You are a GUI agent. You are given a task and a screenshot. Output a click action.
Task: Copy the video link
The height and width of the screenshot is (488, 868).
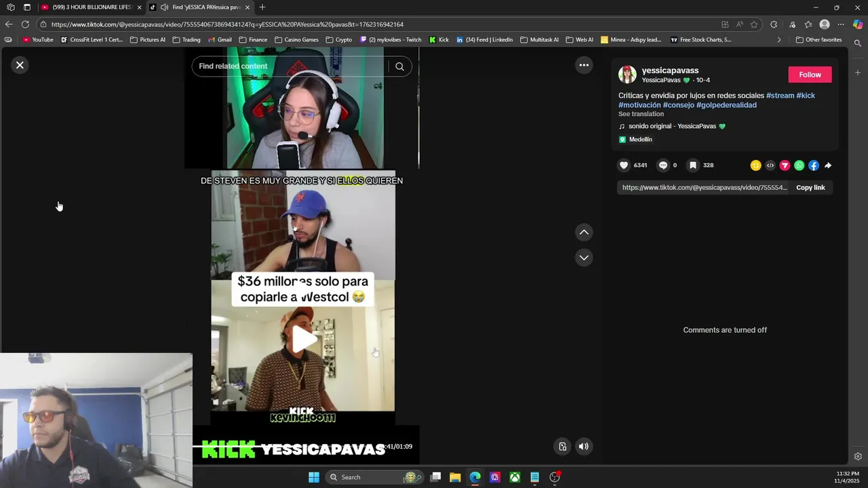(810, 188)
